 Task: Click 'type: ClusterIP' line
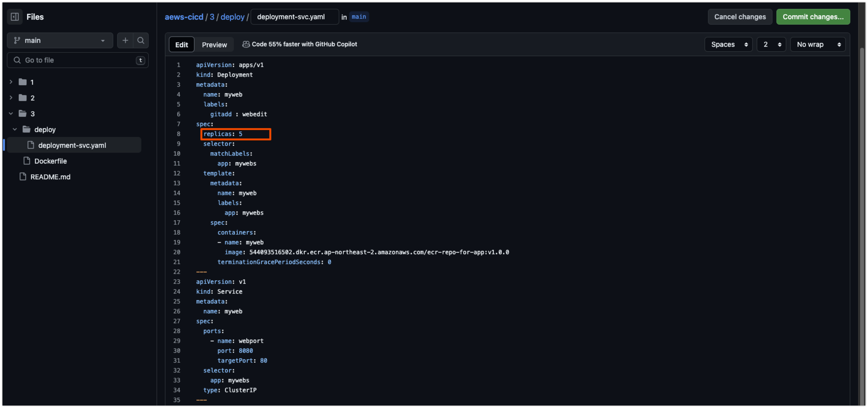click(x=230, y=390)
